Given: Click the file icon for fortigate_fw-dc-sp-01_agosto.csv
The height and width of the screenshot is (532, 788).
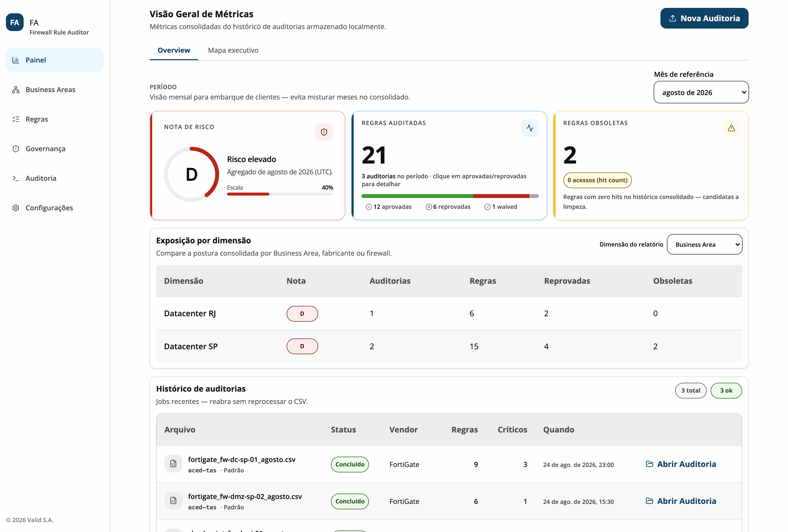Looking at the screenshot, I should pyautogui.click(x=173, y=464).
